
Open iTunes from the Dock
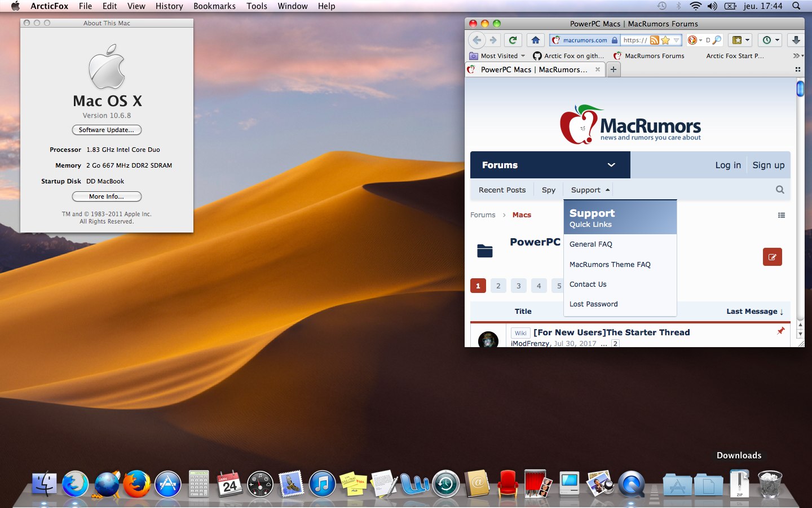[323, 484]
